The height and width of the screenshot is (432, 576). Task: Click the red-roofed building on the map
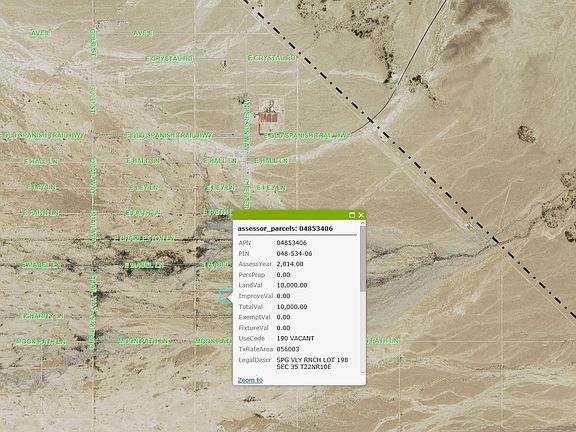[x=269, y=118]
